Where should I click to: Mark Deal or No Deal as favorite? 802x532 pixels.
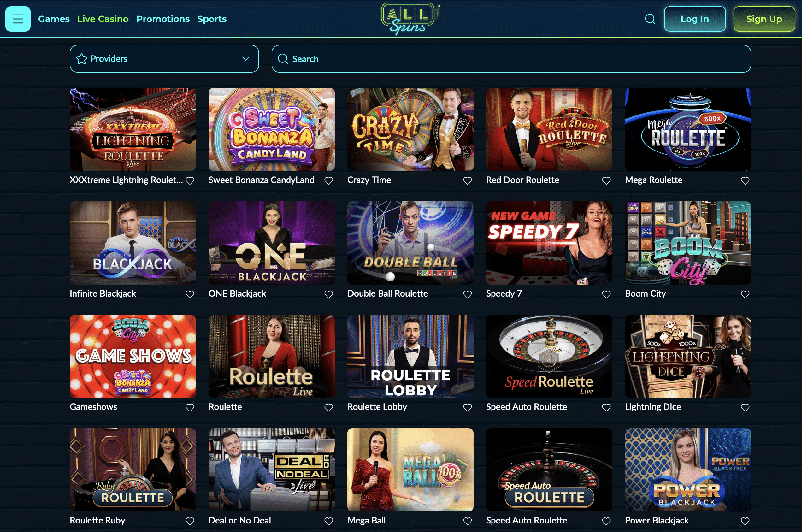pos(329,521)
